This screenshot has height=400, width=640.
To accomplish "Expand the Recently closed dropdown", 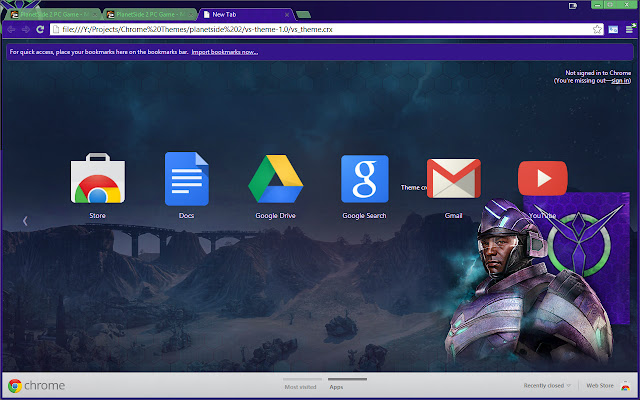I will pos(547,386).
